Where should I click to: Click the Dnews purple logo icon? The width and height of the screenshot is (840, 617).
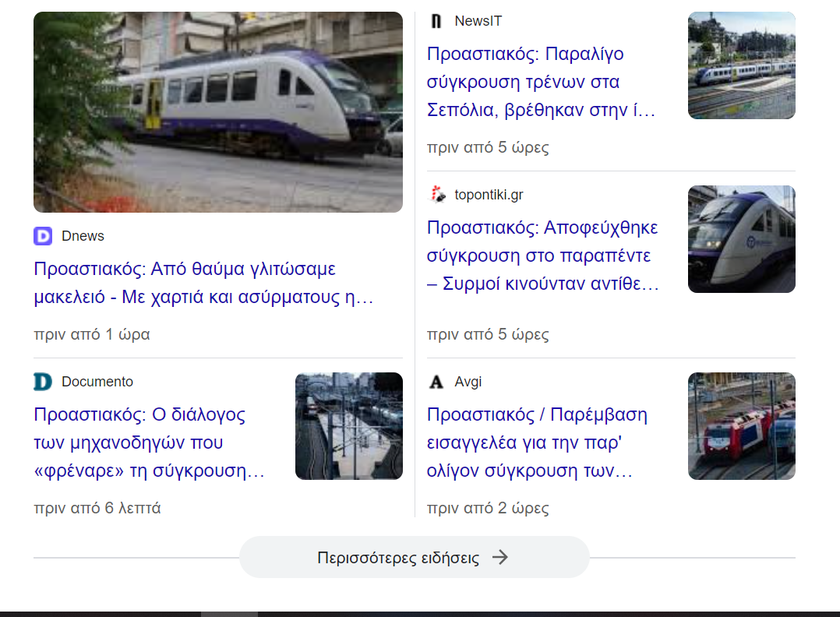43,236
